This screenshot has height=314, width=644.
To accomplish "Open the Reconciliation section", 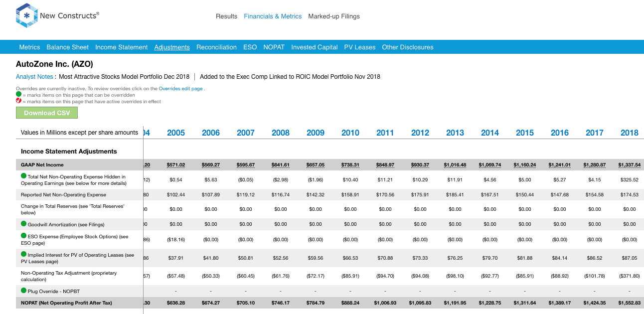I will coord(216,47).
